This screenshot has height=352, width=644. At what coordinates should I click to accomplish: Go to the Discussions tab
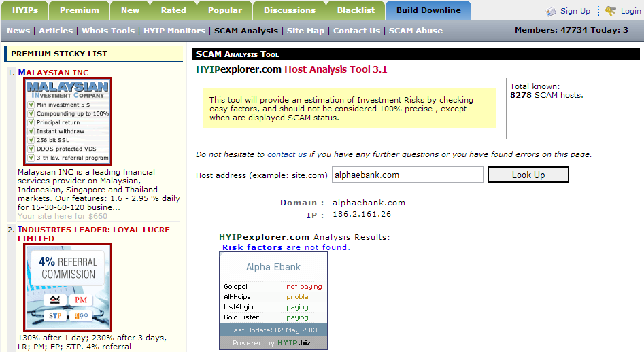coord(290,10)
